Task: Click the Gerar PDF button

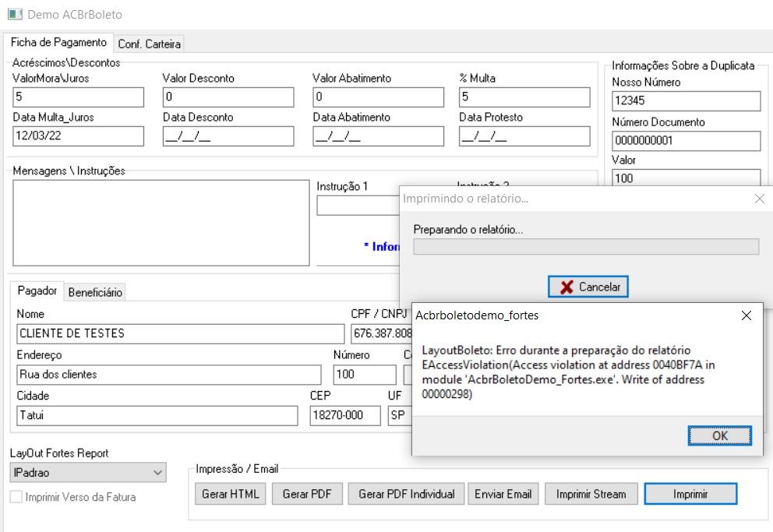Action: [x=307, y=494]
